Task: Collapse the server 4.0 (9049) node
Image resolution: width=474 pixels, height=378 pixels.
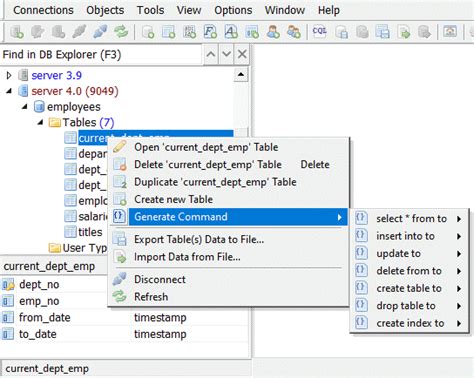Action: click(9, 91)
